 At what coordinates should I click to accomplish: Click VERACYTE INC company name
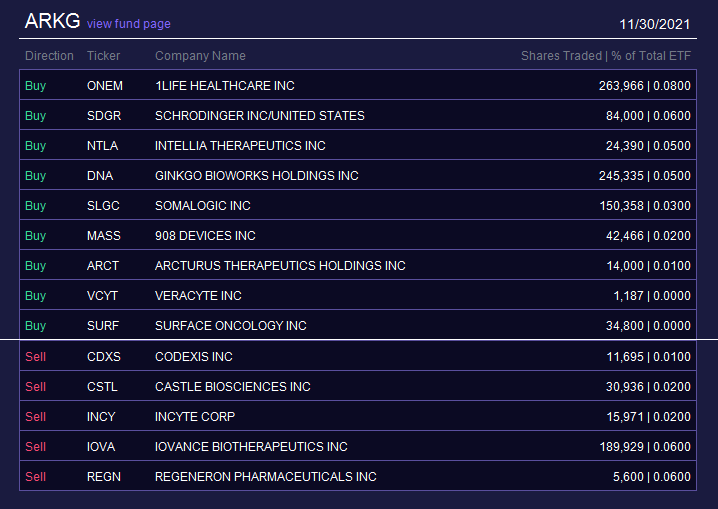click(198, 296)
